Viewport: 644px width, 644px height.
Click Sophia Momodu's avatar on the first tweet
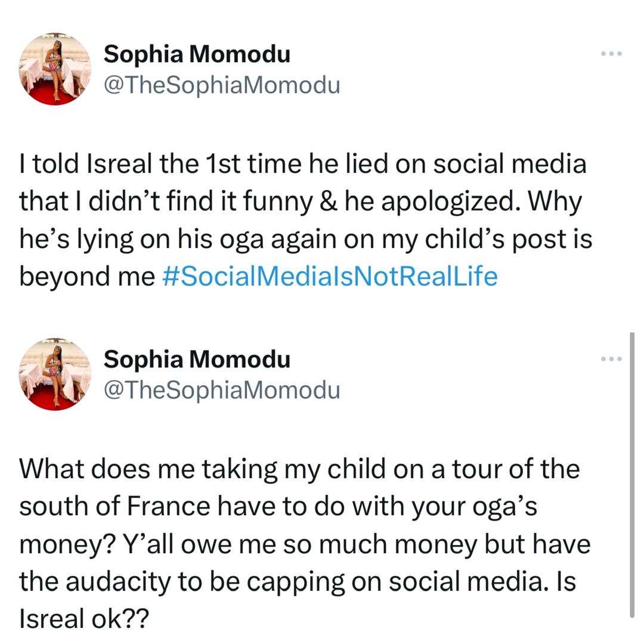[55, 69]
